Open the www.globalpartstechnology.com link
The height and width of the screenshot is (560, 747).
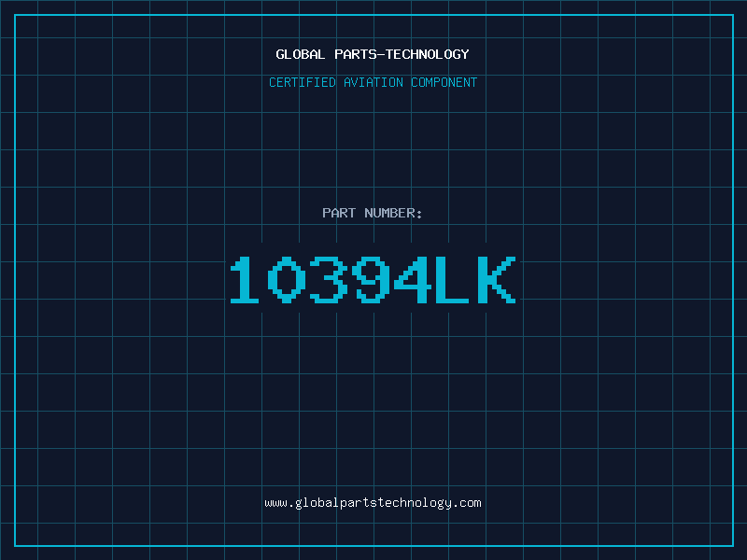[373, 503]
